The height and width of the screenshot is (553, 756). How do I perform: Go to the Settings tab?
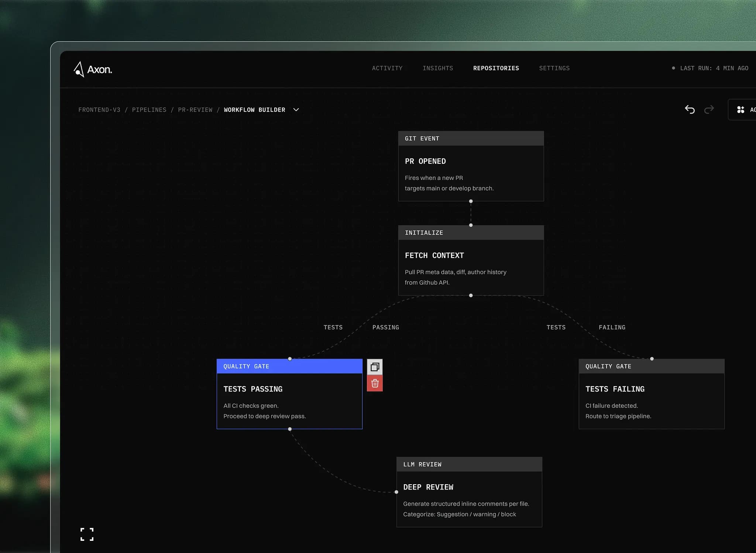(x=554, y=68)
